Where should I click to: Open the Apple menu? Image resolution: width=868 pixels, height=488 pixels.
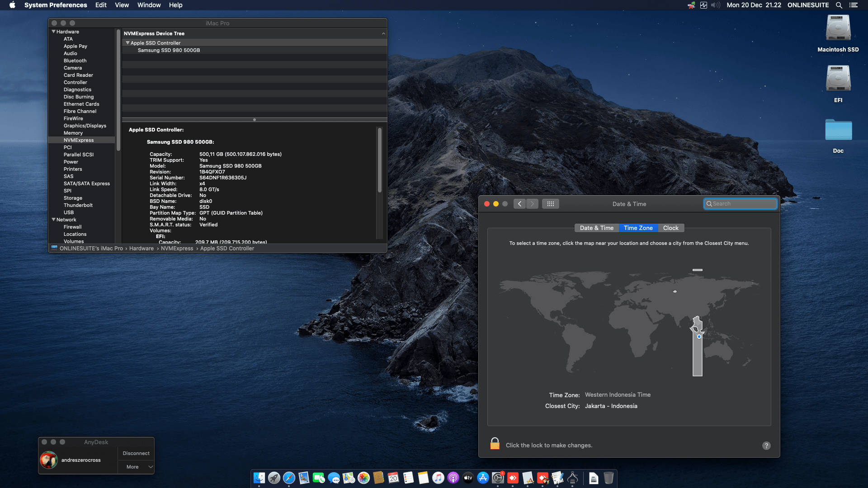12,5
